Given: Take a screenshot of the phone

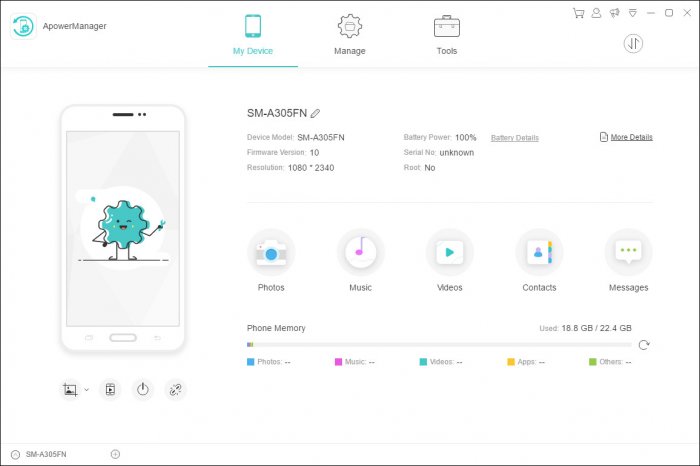Looking at the screenshot, I should 70,390.
